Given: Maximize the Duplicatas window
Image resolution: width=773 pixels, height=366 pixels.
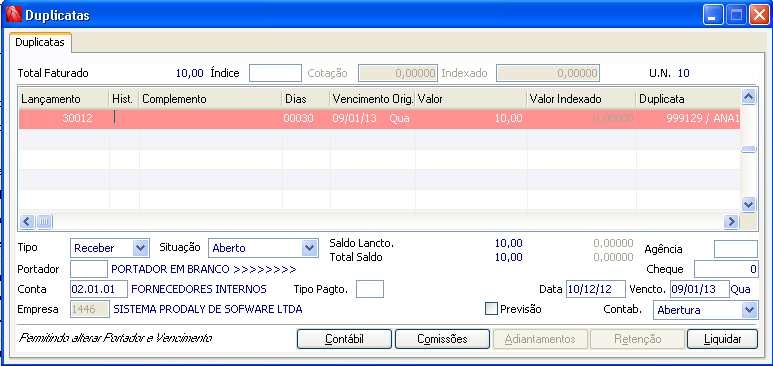Looking at the screenshot, I should (x=737, y=15).
